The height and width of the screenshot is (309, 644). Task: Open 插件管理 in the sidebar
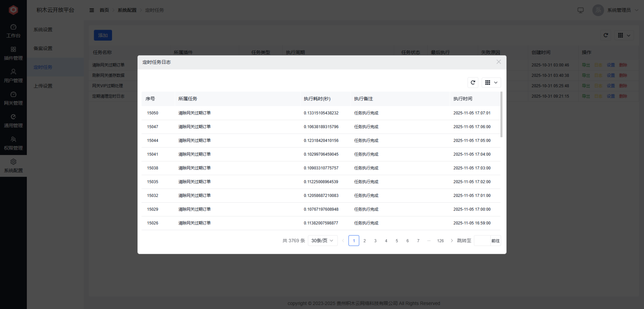point(13,53)
